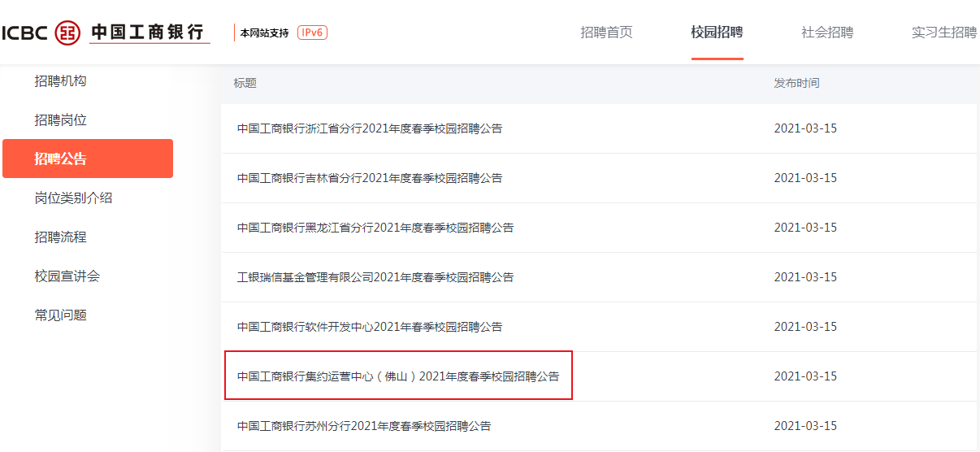Open the 浙江省分行 2021 spring recruitment notice
The height and width of the screenshot is (452, 980).
[370, 128]
